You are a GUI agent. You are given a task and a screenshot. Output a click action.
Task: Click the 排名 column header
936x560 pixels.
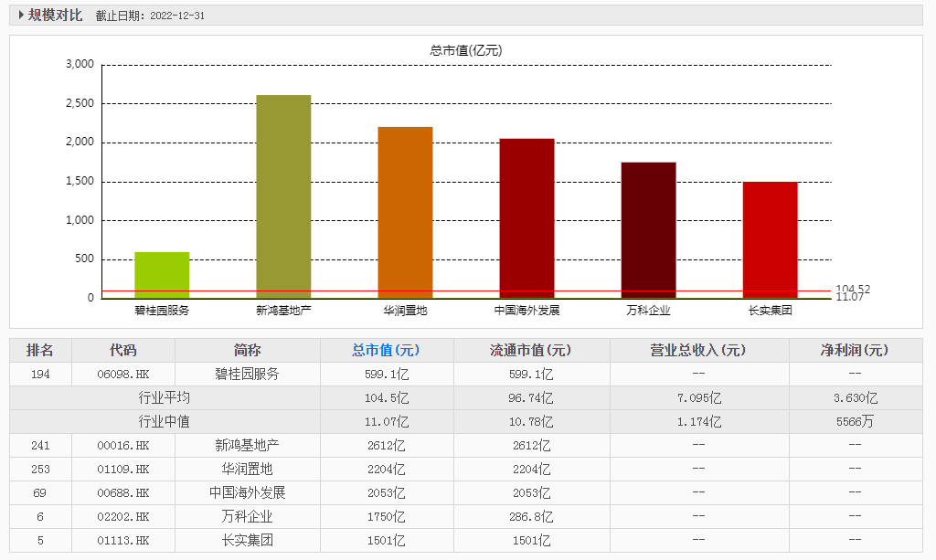click(x=40, y=350)
